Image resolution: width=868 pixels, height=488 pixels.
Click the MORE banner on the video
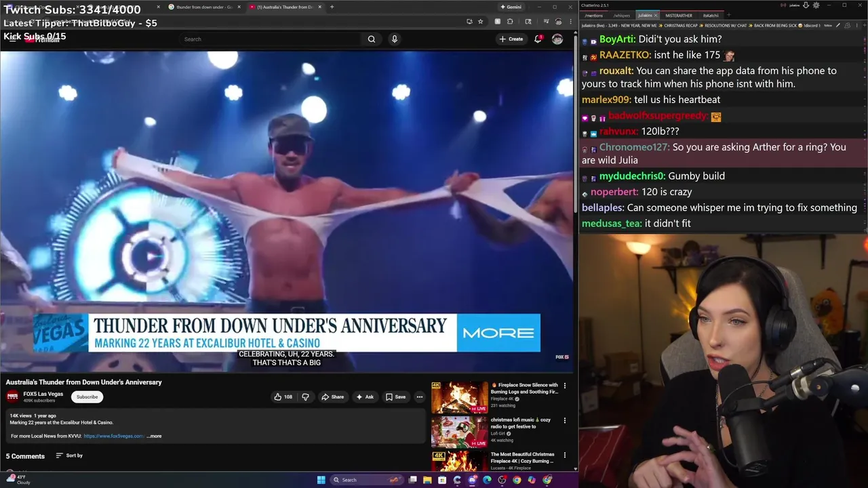pyautogui.click(x=498, y=333)
